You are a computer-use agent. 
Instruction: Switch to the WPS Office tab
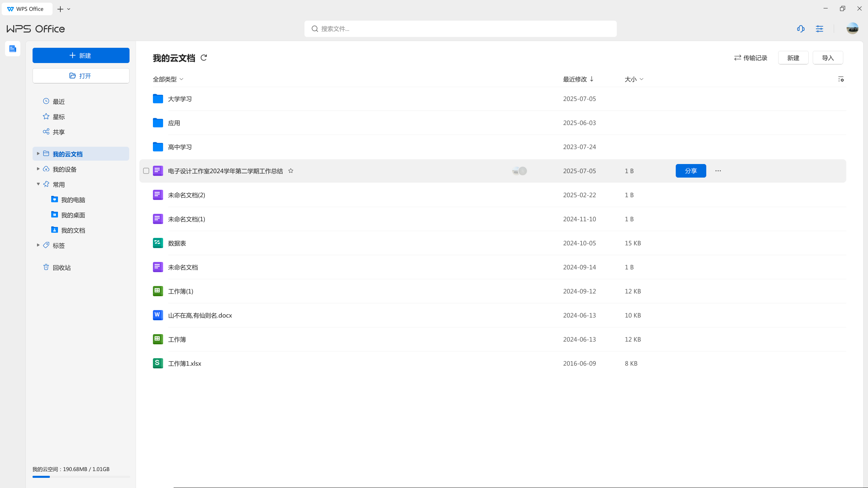(27, 9)
